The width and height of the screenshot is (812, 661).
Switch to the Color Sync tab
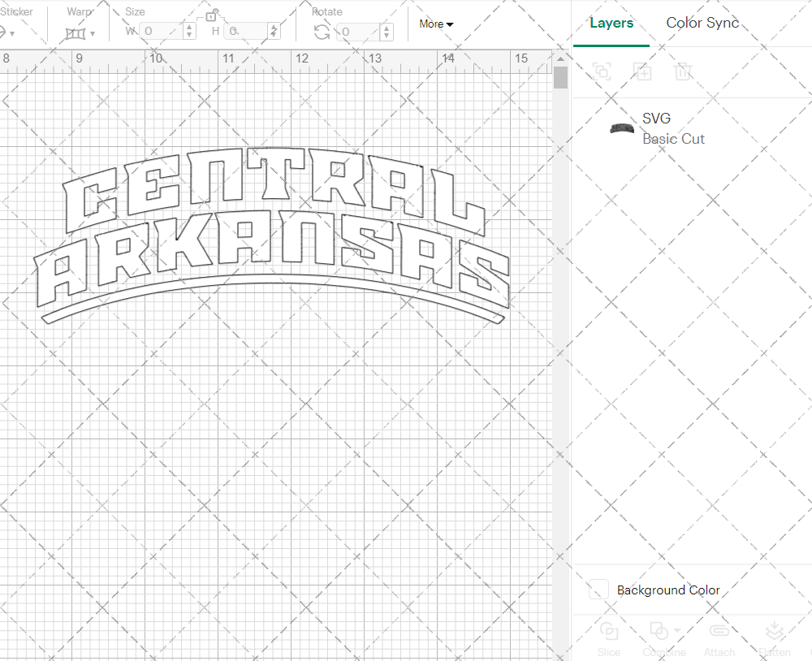[x=702, y=23]
